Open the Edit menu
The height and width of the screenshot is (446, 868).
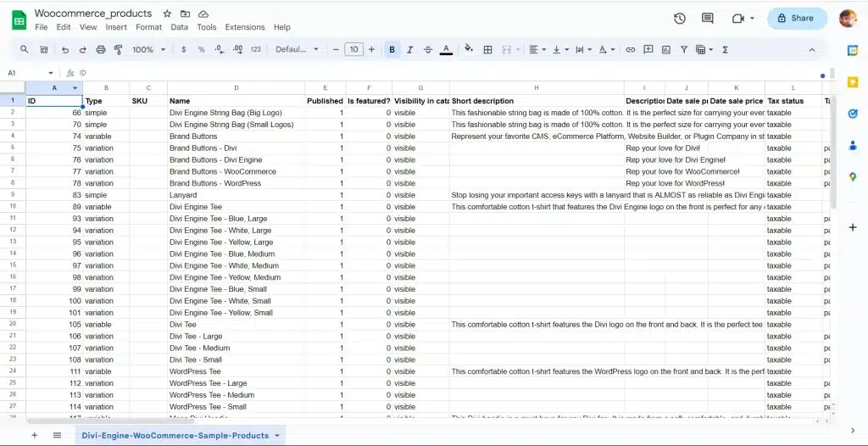(63, 27)
